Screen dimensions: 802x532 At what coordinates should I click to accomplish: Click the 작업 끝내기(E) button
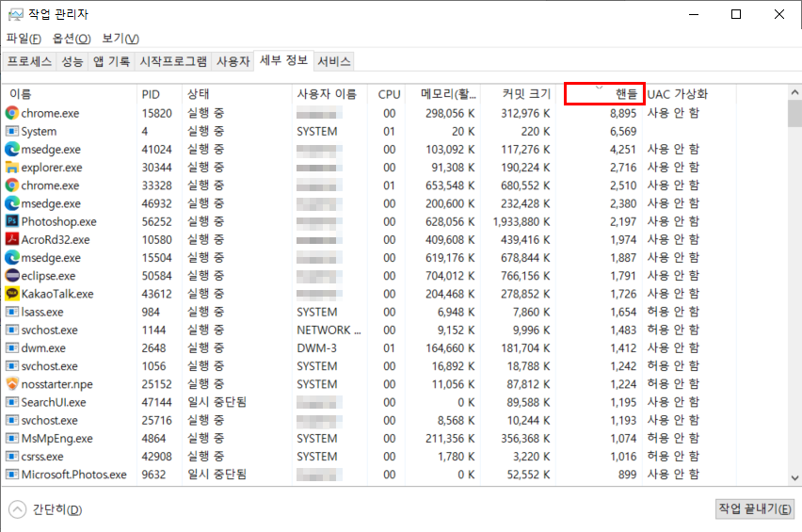click(755, 509)
